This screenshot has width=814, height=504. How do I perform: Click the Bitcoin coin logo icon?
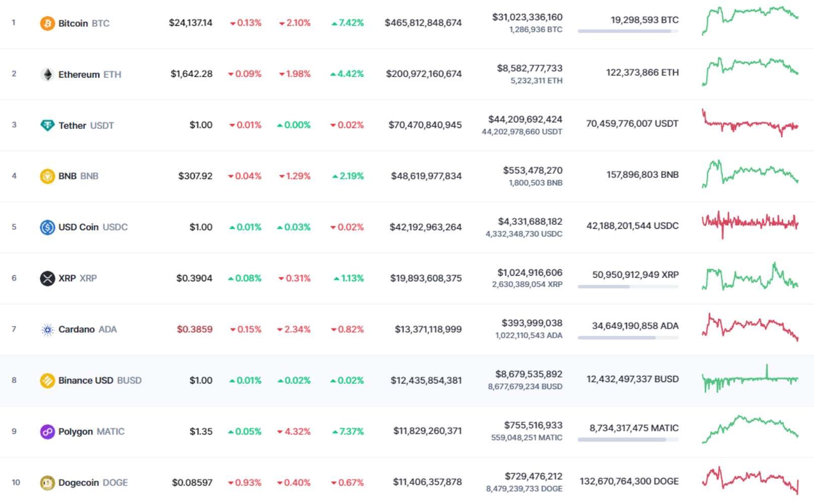click(x=47, y=23)
